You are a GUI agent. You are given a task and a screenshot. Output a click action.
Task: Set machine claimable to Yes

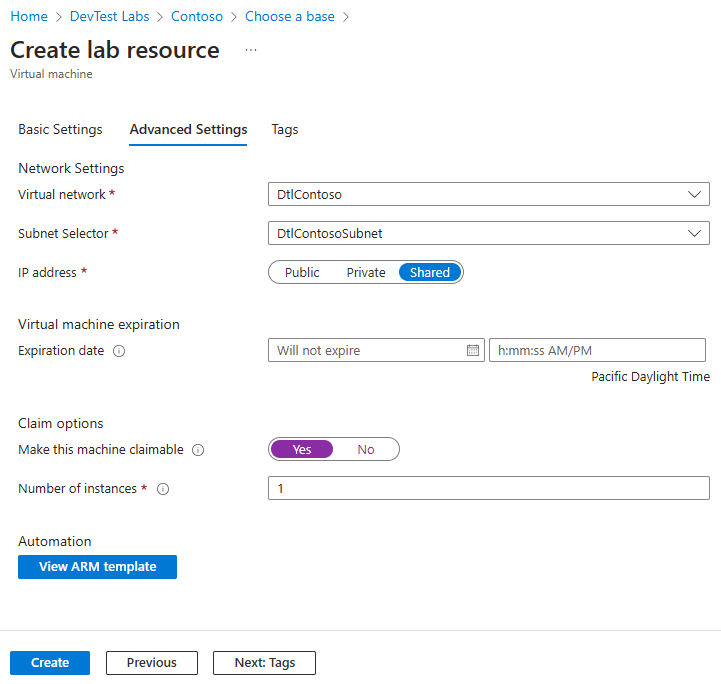302,449
